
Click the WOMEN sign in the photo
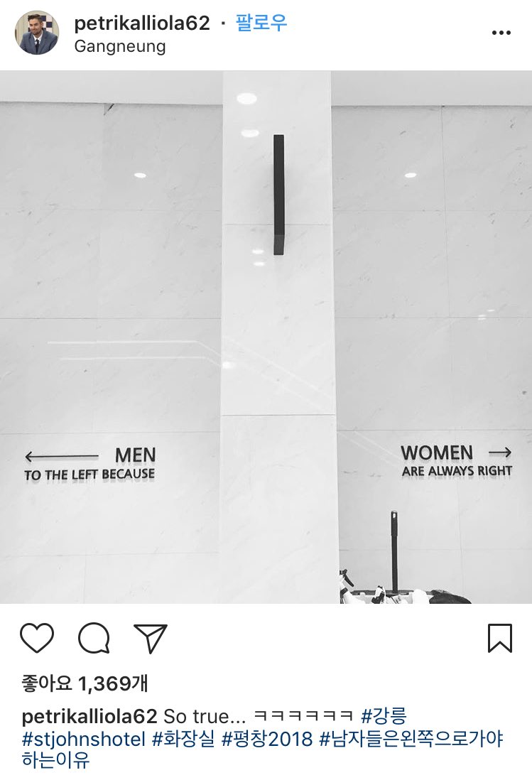point(437,453)
